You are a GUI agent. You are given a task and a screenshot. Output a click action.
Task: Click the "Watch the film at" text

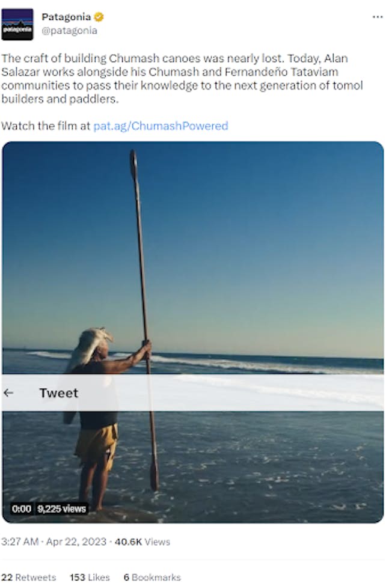pyautogui.click(x=46, y=126)
